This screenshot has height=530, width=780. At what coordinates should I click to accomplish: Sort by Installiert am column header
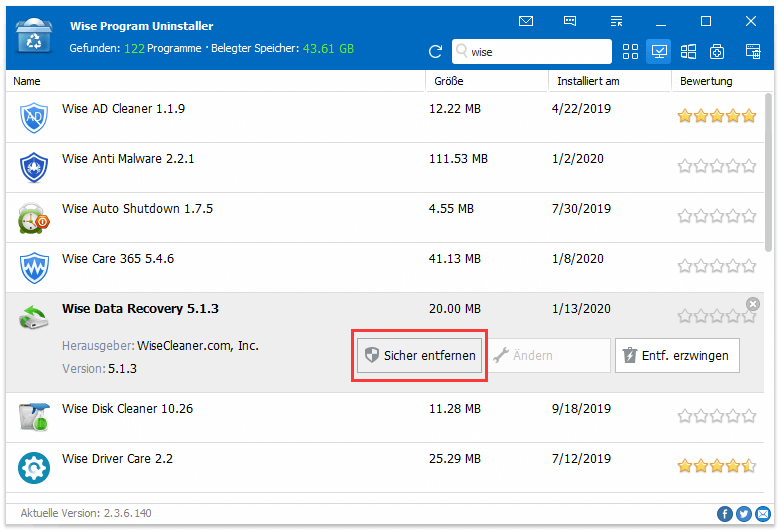(610, 81)
